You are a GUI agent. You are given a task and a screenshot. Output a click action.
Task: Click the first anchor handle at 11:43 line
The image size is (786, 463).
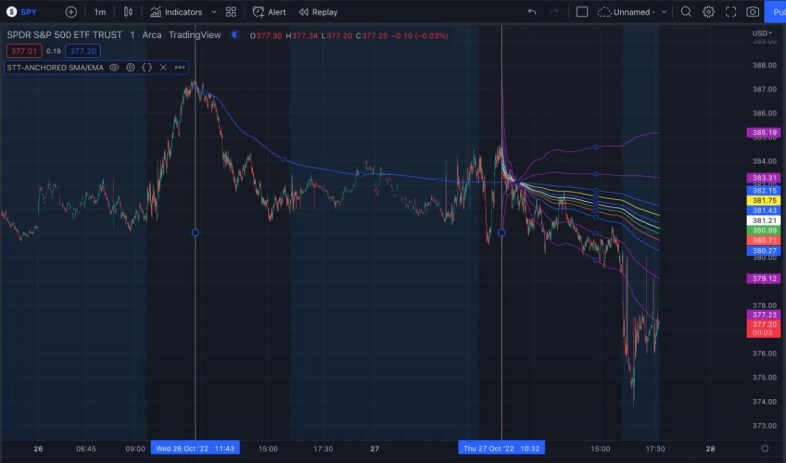pos(195,233)
